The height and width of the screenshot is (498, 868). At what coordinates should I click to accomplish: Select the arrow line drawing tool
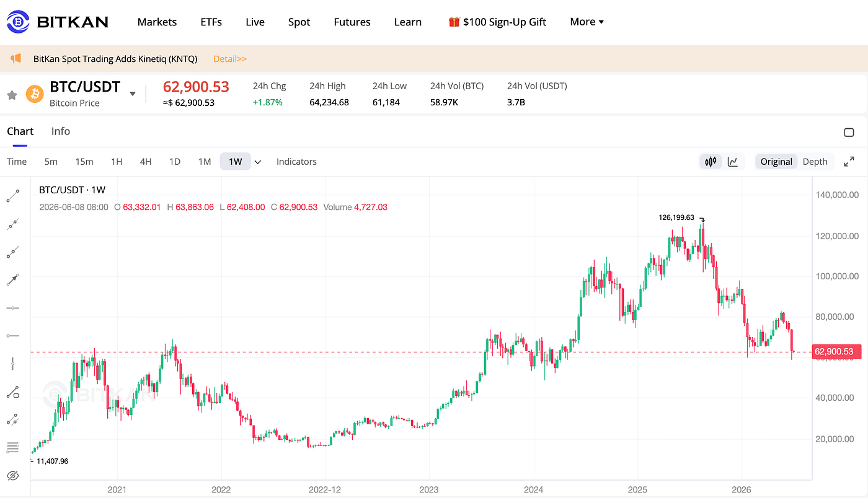[x=13, y=280]
